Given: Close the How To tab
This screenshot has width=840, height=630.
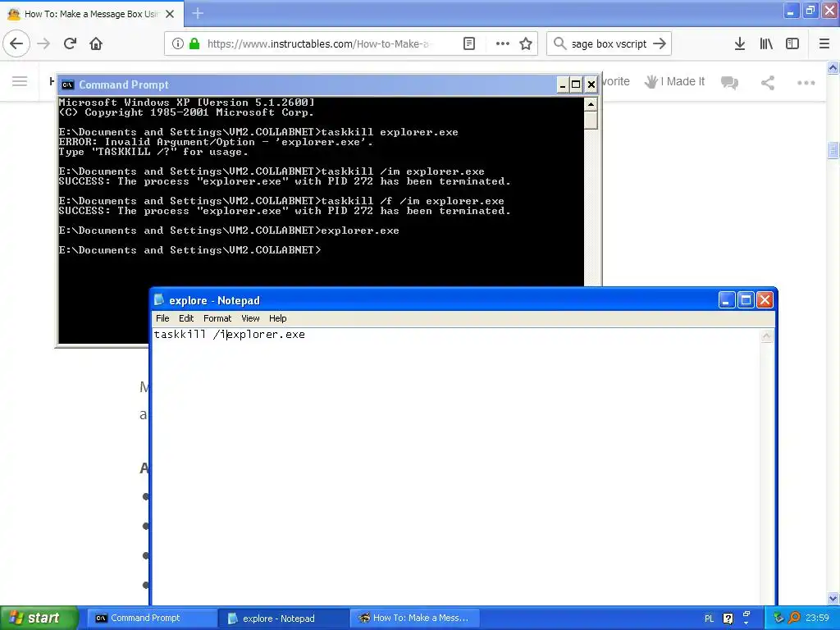Looking at the screenshot, I should click(x=170, y=14).
